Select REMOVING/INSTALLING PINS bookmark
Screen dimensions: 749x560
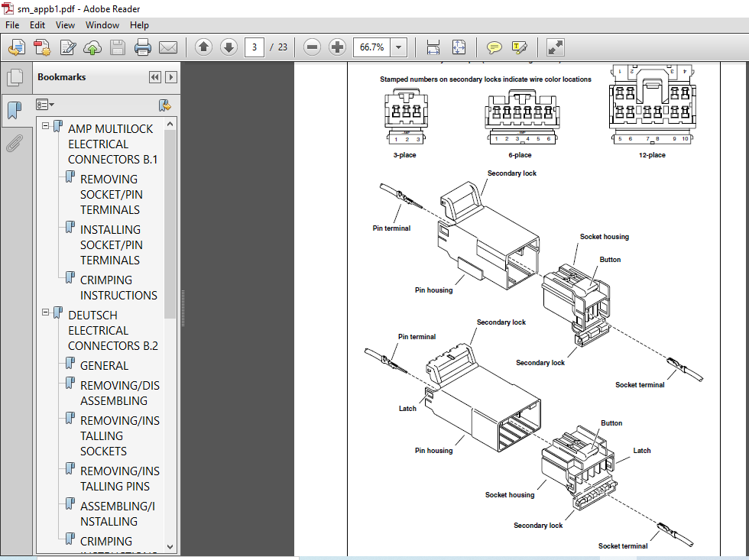[x=120, y=478]
